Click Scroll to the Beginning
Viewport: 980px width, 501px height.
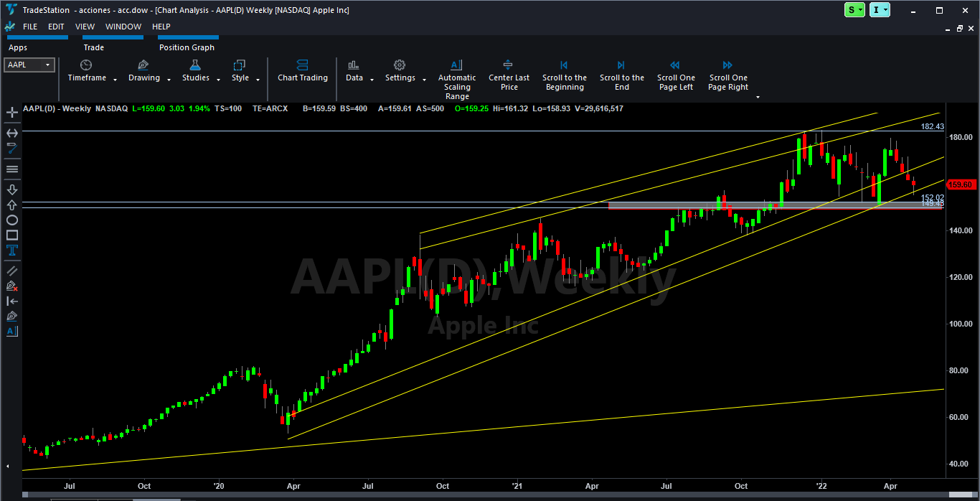[x=564, y=75]
